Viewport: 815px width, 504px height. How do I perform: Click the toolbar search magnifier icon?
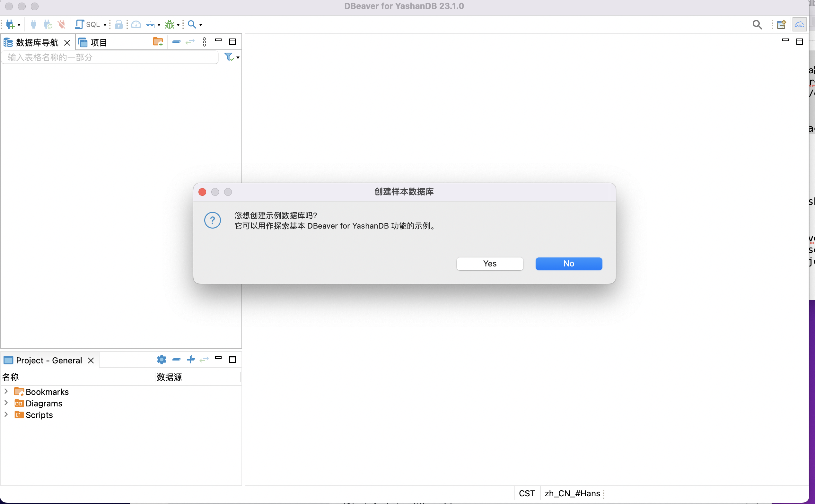click(192, 24)
